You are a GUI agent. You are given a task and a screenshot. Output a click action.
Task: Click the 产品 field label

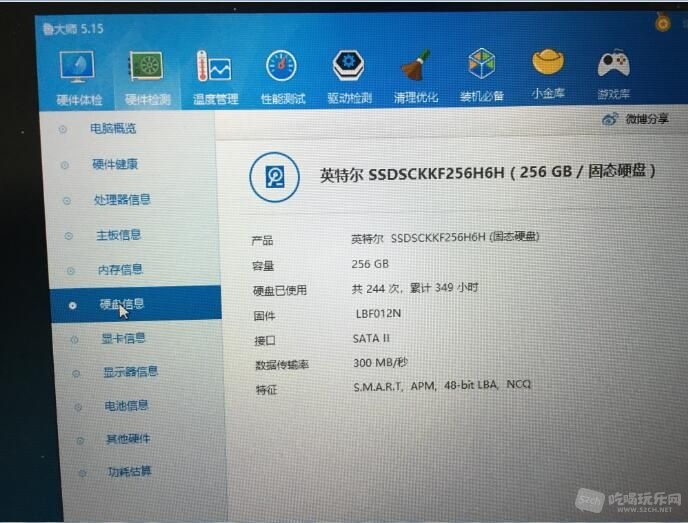coord(262,240)
